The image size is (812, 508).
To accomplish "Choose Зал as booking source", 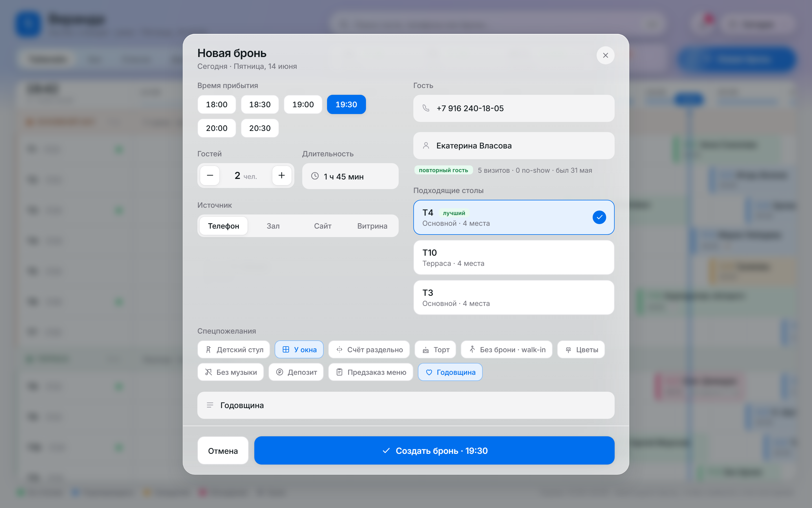I will (x=273, y=226).
